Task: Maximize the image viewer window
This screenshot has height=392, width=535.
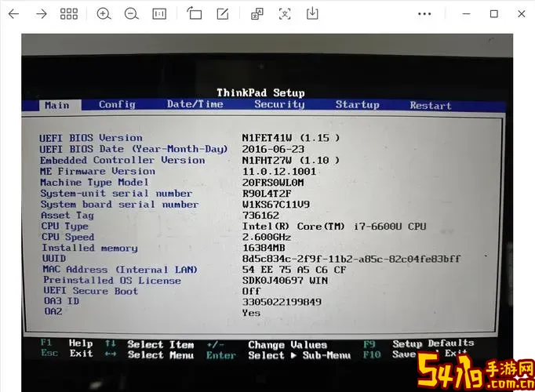Action: click(x=493, y=14)
